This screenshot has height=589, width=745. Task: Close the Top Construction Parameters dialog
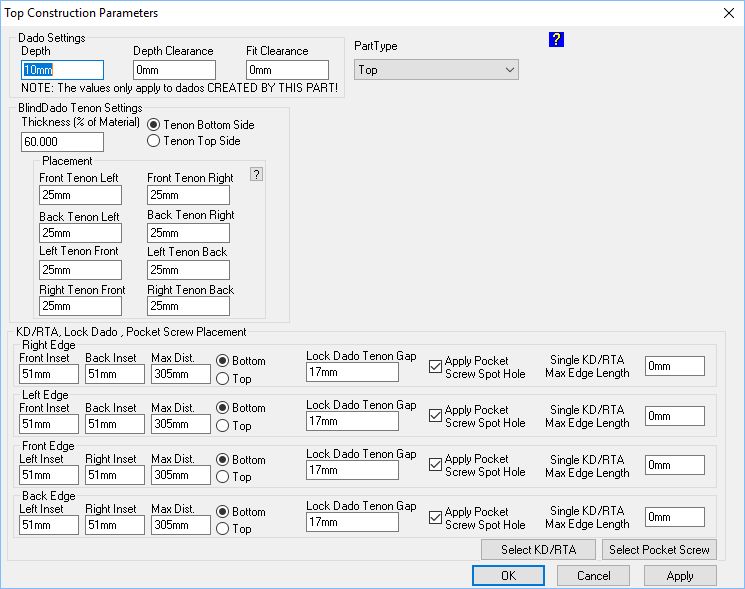coord(727,12)
